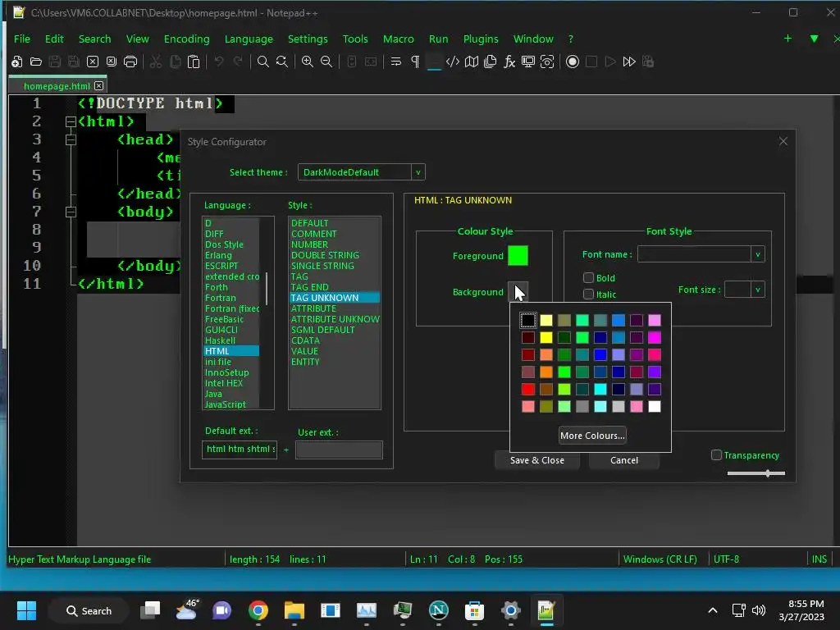Click the Zoom In toolbar icon
The image size is (840, 630).
(308, 62)
